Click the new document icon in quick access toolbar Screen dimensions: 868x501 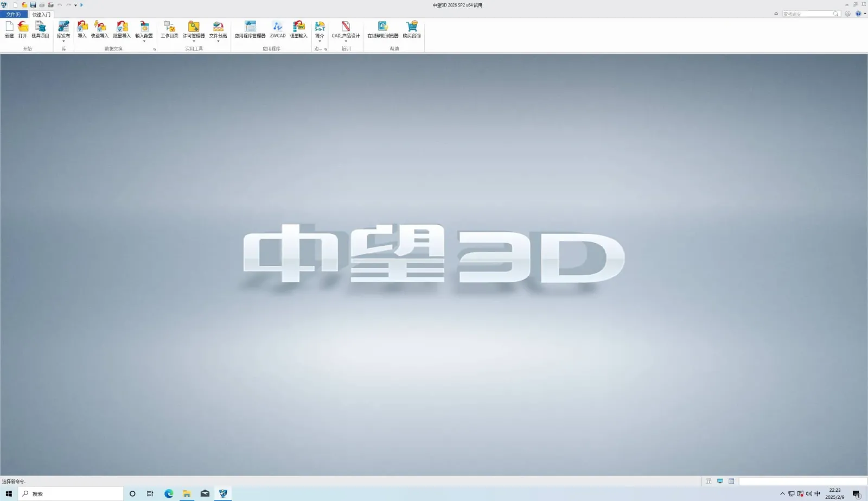[x=16, y=5]
